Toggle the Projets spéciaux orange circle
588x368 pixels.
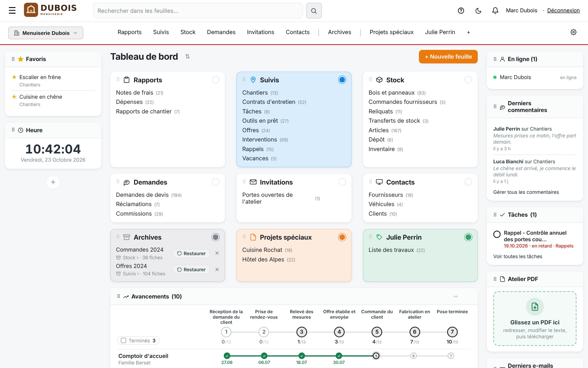pyautogui.click(x=342, y=237)
